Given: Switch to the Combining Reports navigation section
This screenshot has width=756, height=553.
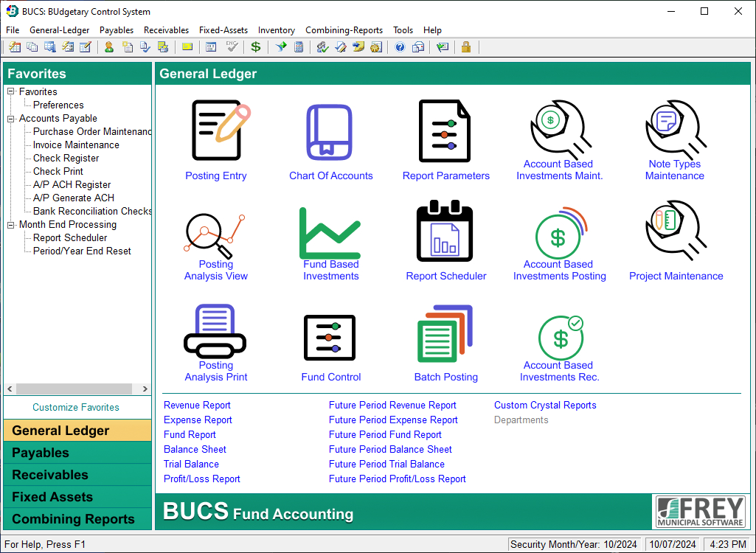Looking at the screenshot, I should [x=77, y=519].
